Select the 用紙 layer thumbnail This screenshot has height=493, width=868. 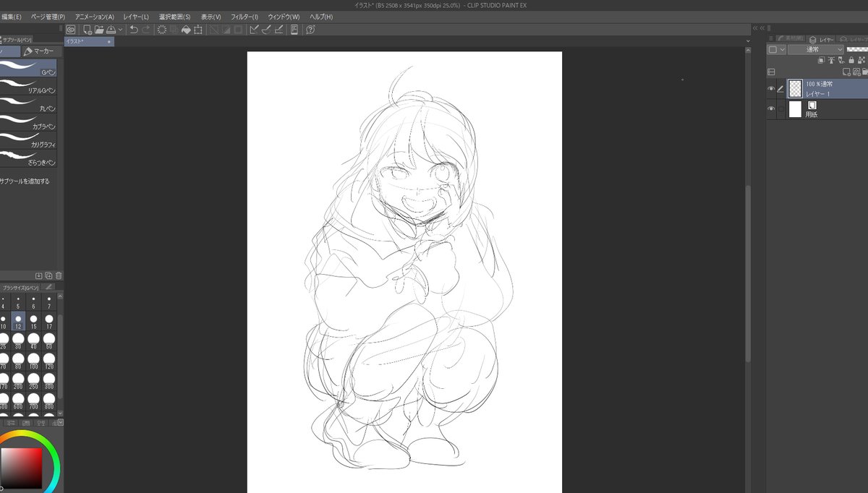(796, 109)
